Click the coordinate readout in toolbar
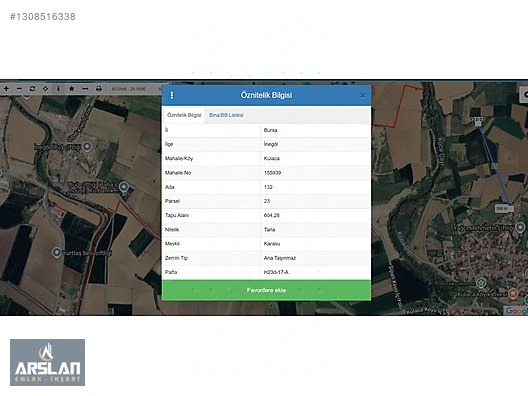The image size is (528, 396). pos(129,89)
